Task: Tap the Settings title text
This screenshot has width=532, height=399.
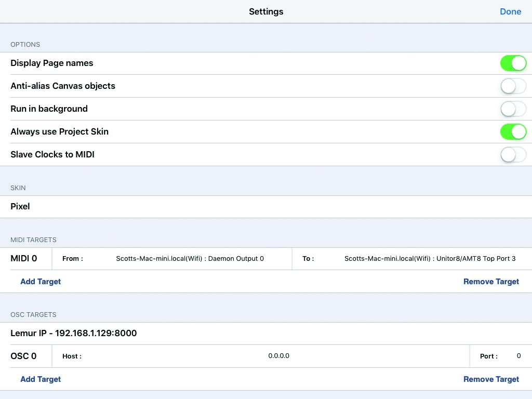Action: point(266,11)
